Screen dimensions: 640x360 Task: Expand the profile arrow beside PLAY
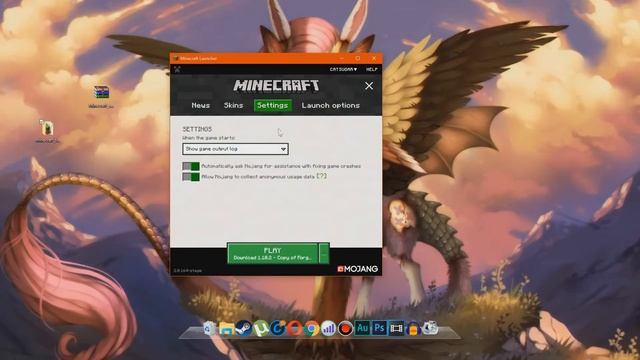pyautogui.click(x=324, y=253)
